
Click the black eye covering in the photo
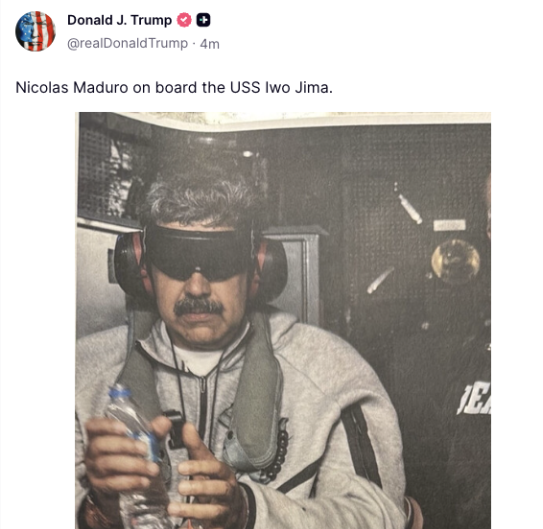pyautogui.click(x=198, y=253)
